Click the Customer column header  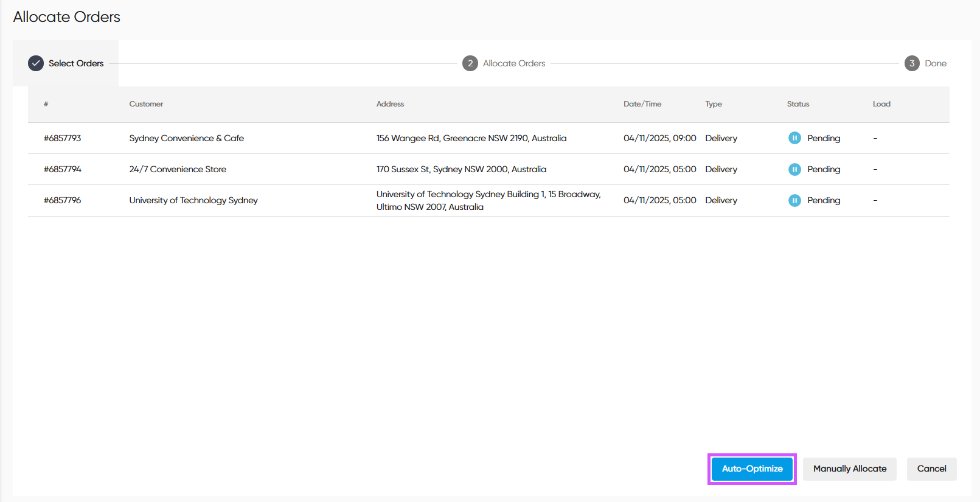(x=146, y=104)
